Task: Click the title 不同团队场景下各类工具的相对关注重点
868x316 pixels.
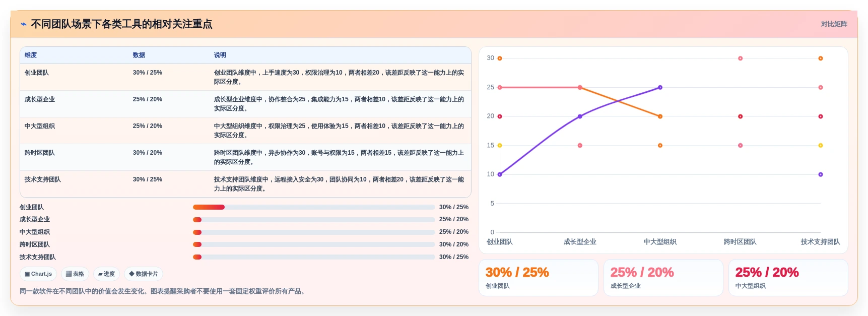Action: [121, 24]
